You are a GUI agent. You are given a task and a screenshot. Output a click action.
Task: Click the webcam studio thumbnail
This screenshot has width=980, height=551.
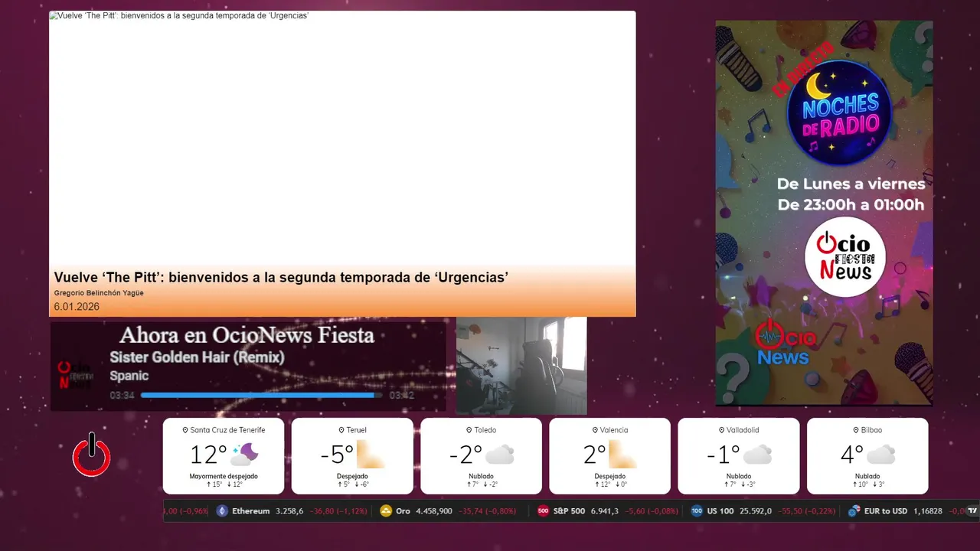click(x=521, y=366)
